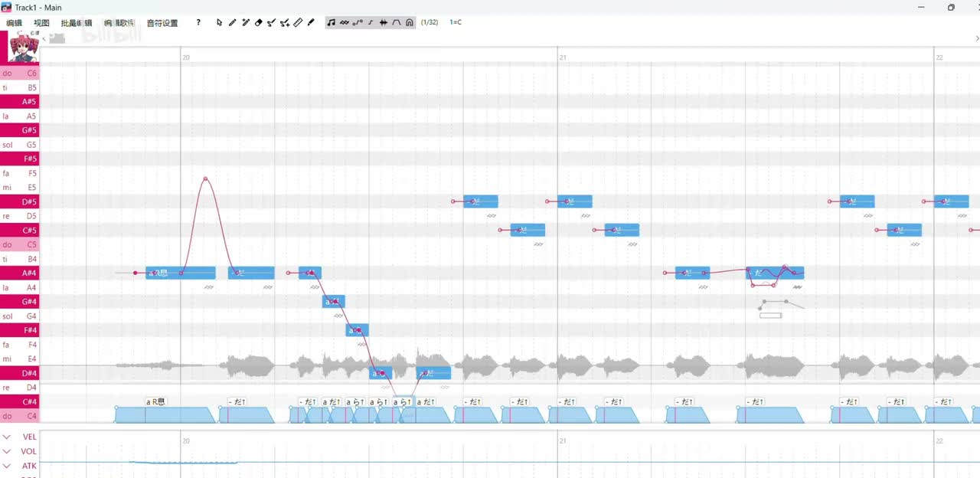Image resolution: width=980 pixels, height=478 pixels.
Task: Toggle vibrato icon under first D#5 note
Action: [491, 216]
